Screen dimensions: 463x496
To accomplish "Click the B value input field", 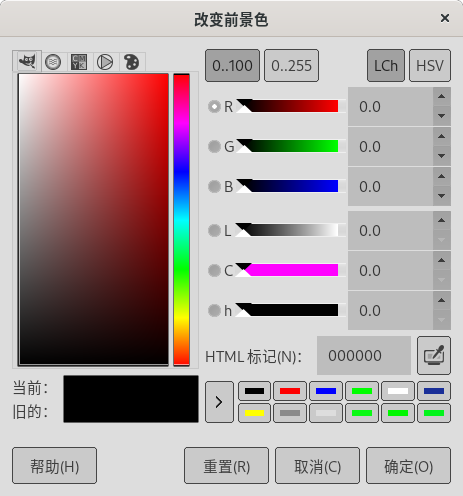I will coord(391,187).
